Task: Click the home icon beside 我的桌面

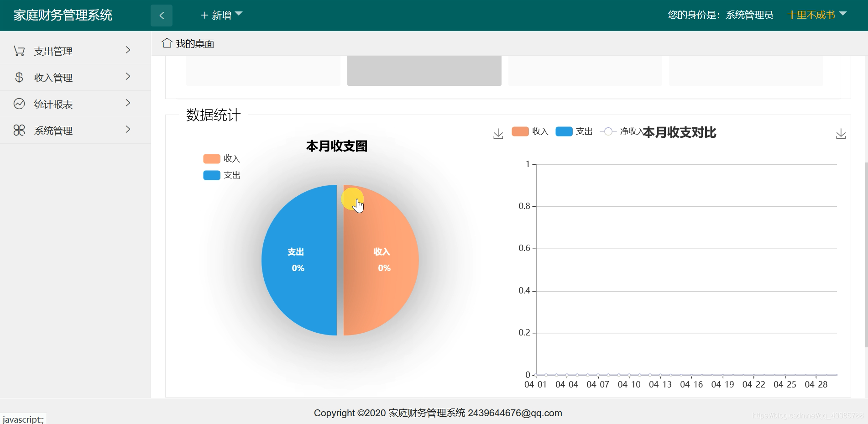Action: click(x=167, y=43)
